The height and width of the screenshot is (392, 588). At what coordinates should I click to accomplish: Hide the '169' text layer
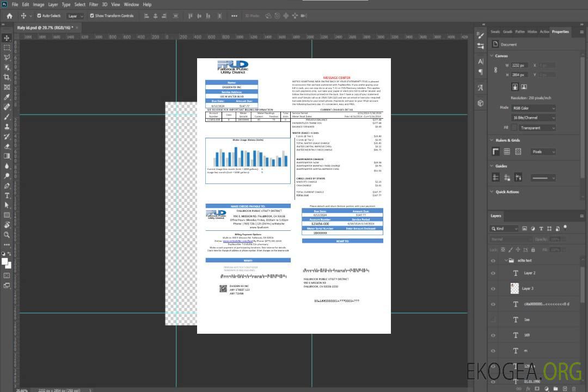point(493,335)
